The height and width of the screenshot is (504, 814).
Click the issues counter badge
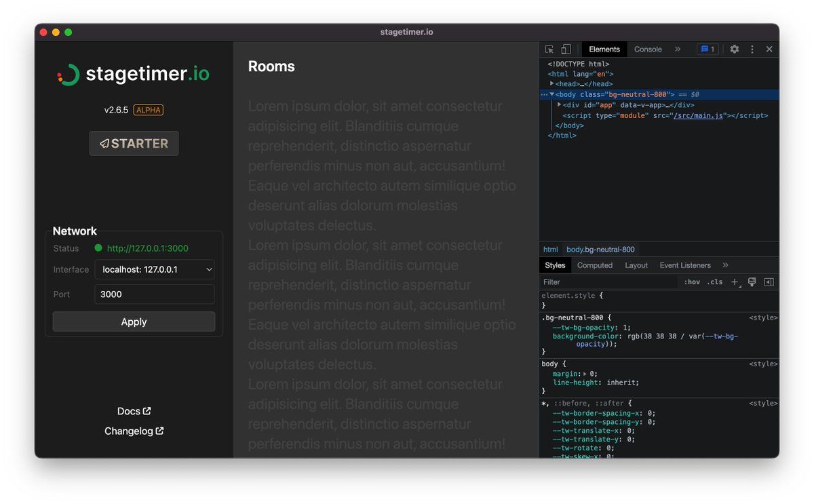707,50
